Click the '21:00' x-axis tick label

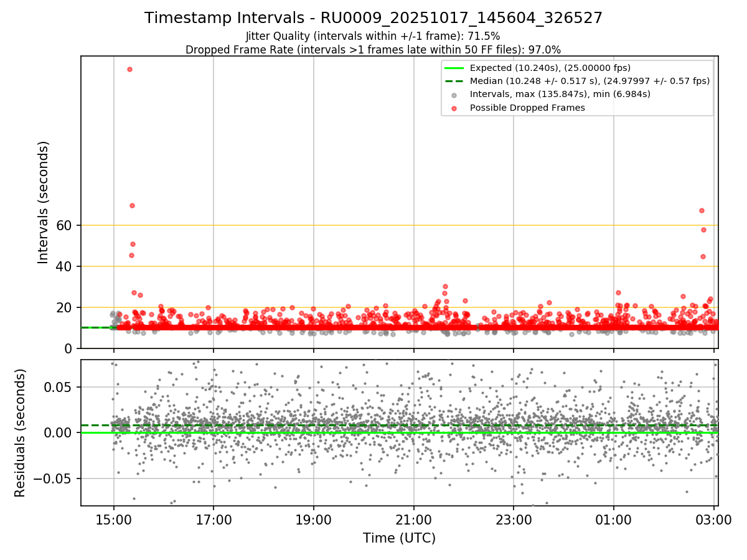[414, 520]
